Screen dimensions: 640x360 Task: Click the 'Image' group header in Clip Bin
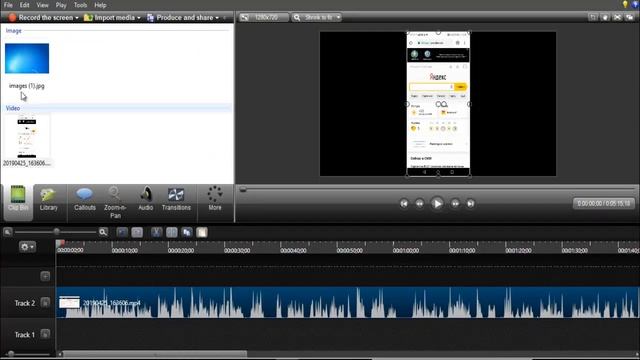(x=13, y=31)
